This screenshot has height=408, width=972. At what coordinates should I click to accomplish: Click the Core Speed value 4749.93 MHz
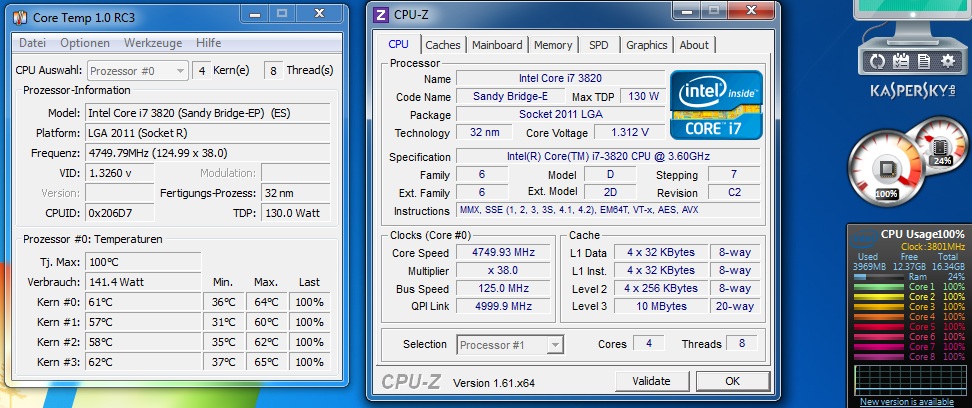pos(503,252)
